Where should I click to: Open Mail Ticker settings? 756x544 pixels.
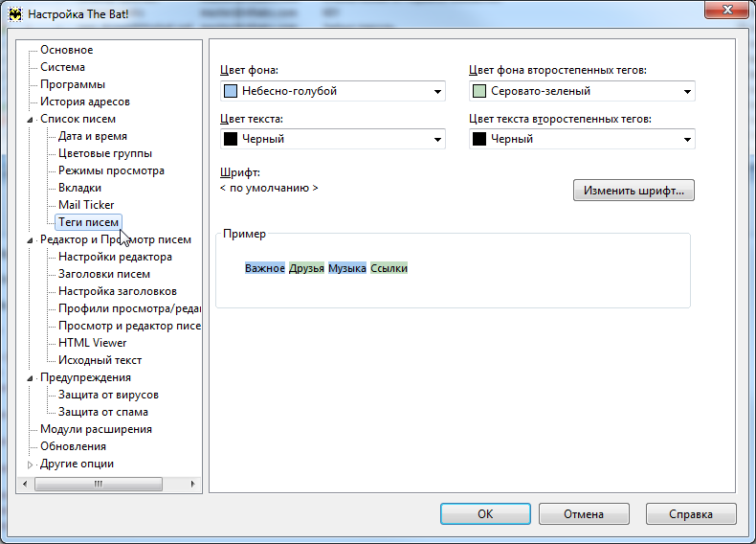pyautogui.click(x=86, y=205)
